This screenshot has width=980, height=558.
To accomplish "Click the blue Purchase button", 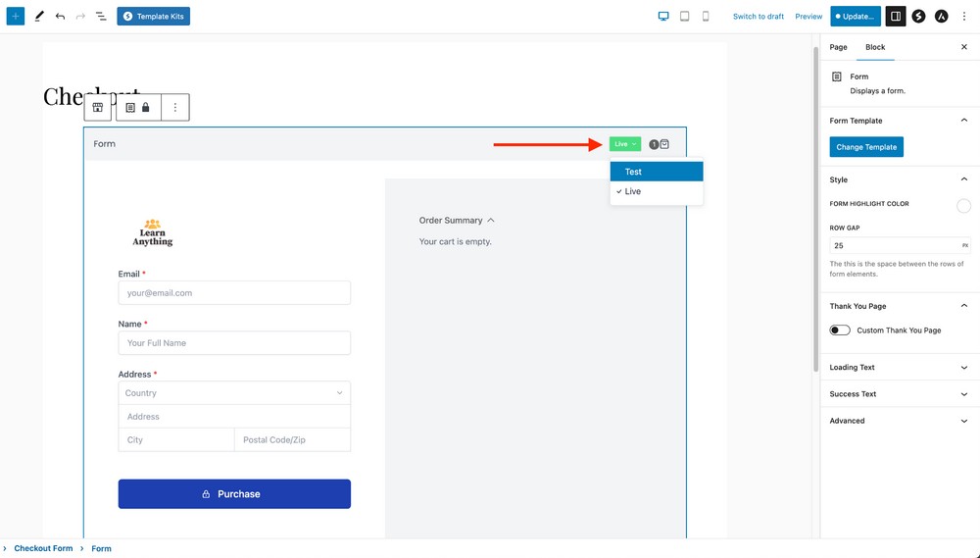I will tap(234, 494).
